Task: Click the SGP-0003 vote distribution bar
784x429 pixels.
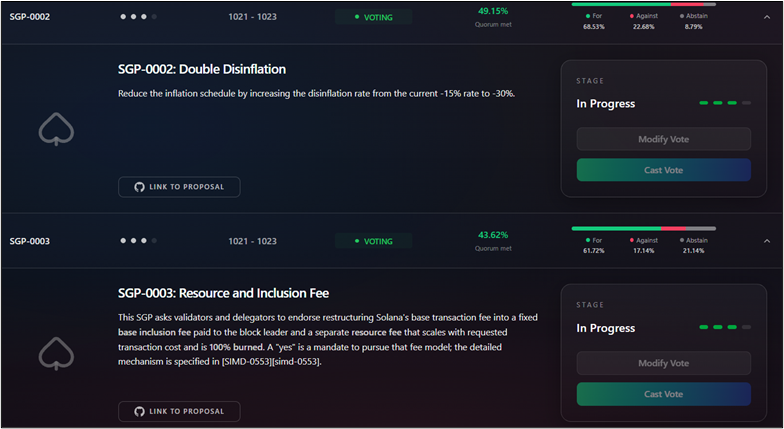Action: (x=644, y=228)
